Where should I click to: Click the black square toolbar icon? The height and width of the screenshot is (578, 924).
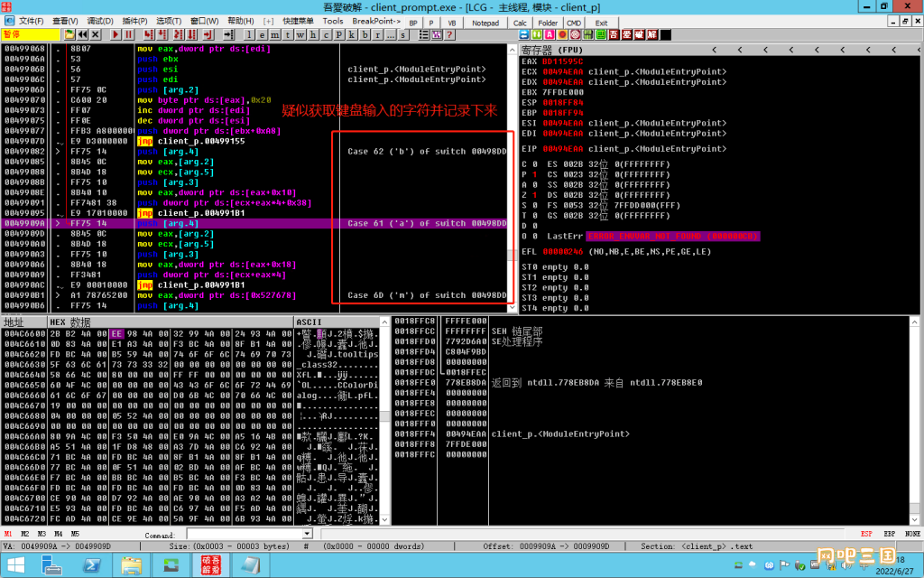(665, 35)
